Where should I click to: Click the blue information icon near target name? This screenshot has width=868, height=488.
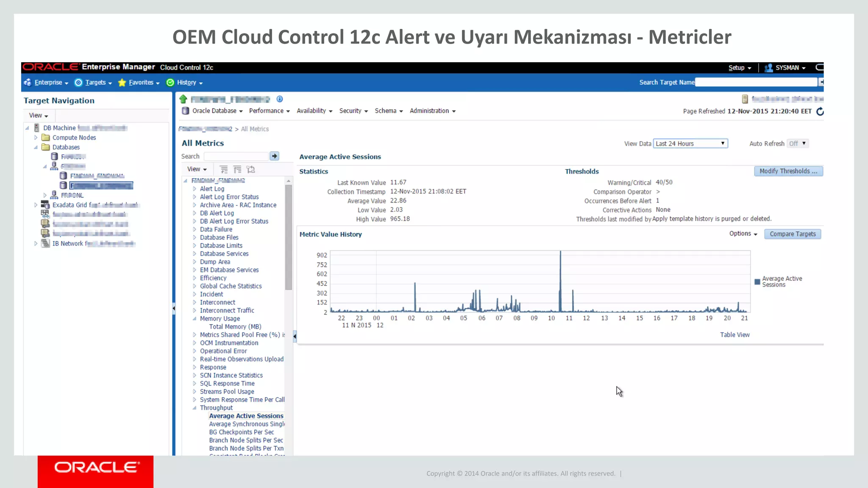click(280, 99)
